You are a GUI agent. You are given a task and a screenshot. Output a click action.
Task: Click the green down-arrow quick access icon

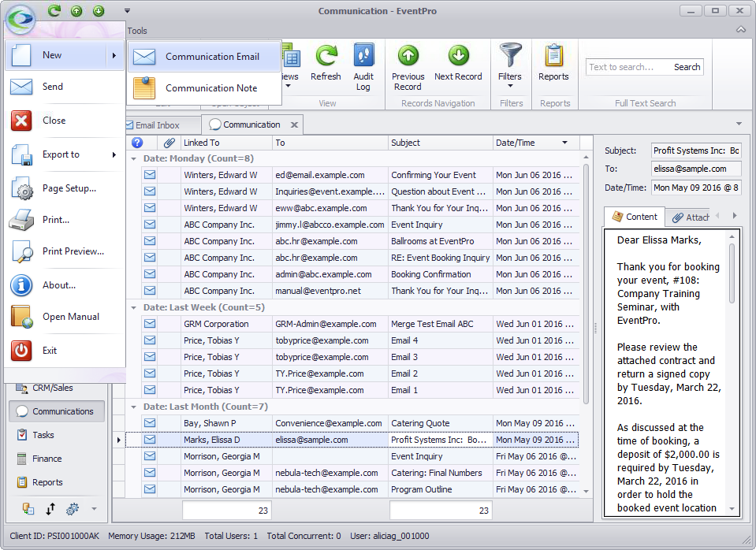click(99, 10)
